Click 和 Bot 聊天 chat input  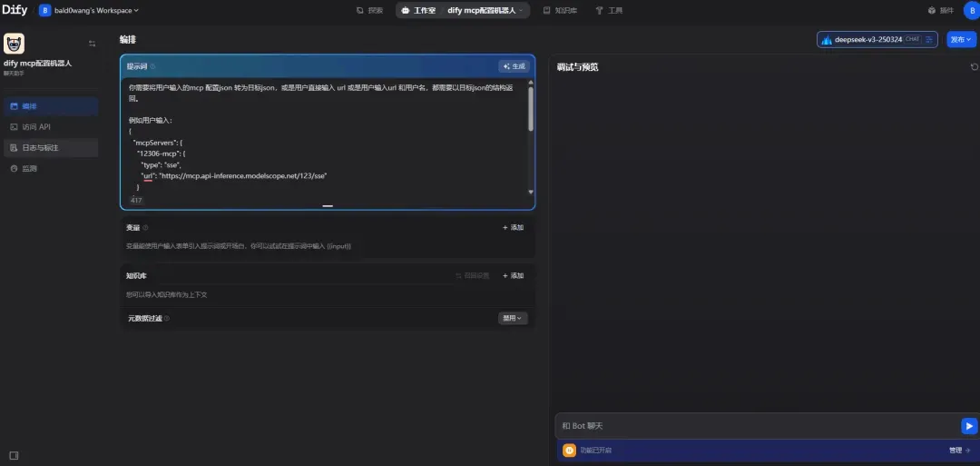758,426
